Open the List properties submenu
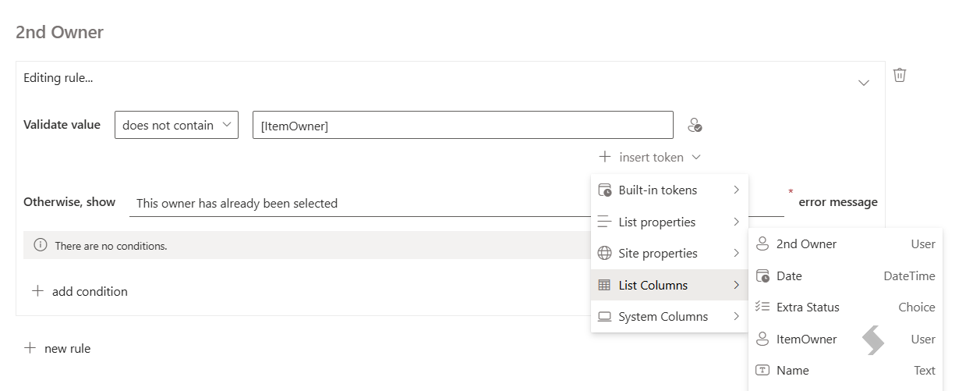The width and height of the screenshot is (980, 391). tap(670, 222)
